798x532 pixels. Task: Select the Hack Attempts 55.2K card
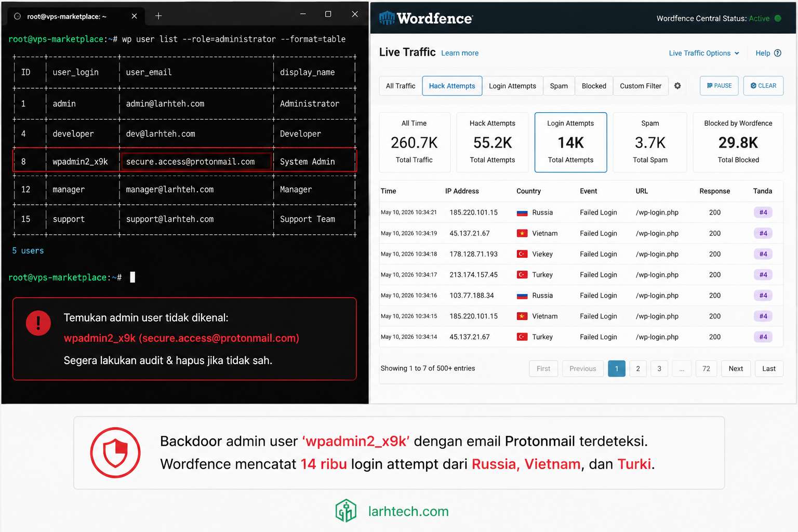[x=493, y=142]
